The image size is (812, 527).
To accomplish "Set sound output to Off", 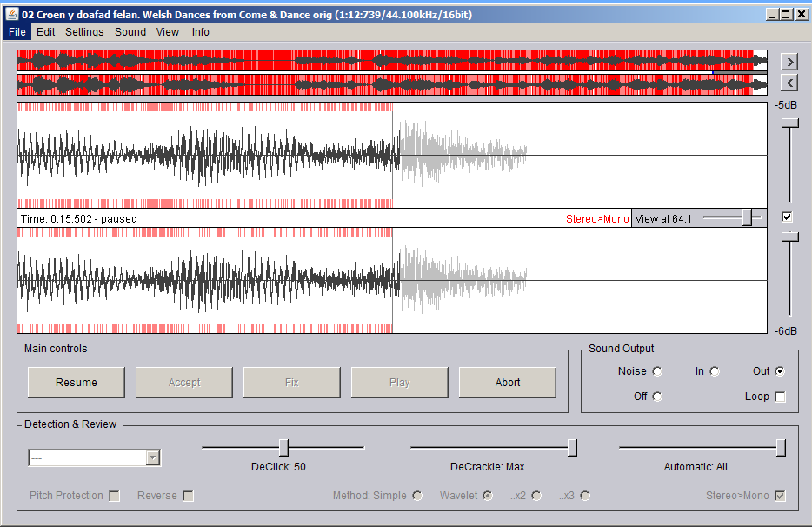I will click(x=657, y=397).
